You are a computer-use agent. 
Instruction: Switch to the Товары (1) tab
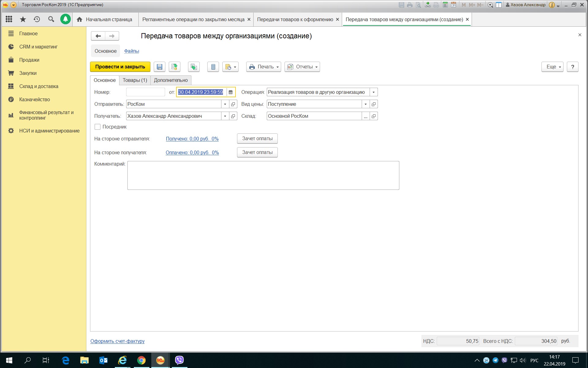(135, 80)
